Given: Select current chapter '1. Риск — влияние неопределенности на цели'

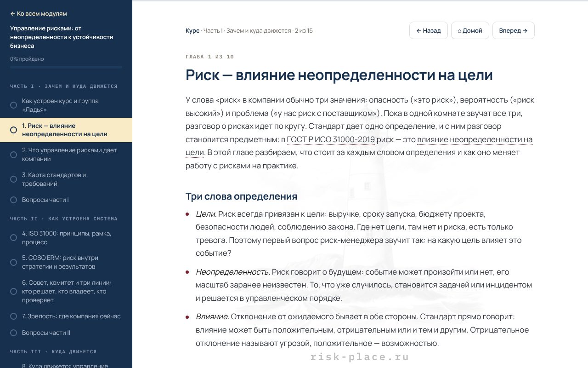Looking at the screenshot, I should 66,130.
